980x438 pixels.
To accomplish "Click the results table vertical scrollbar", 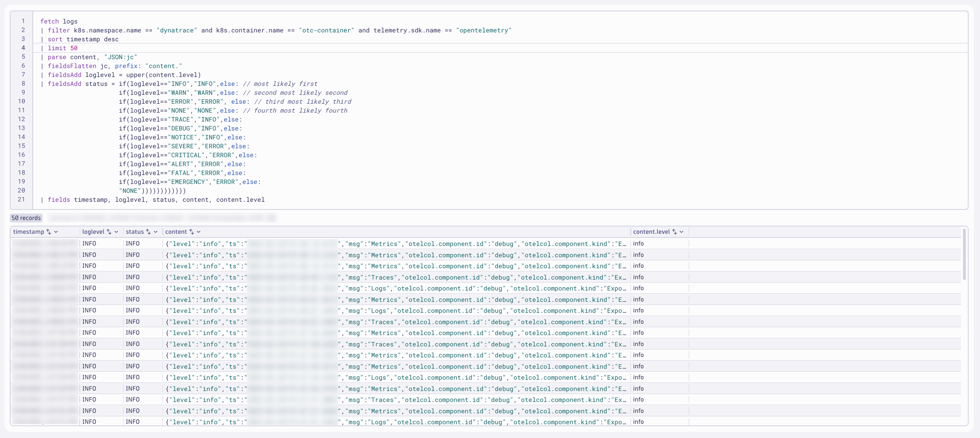I will (x=964, y=254).
